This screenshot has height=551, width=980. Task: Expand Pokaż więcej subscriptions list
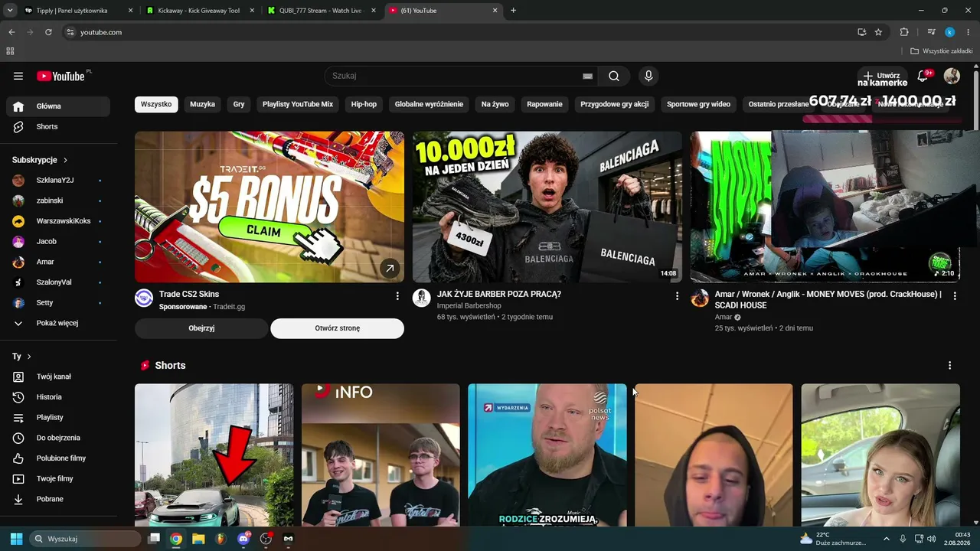pyautogui.click(x=58, y=324)
